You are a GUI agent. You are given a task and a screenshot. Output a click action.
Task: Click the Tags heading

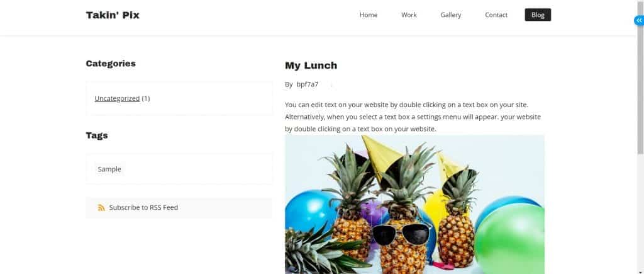(x=97, y=135)
